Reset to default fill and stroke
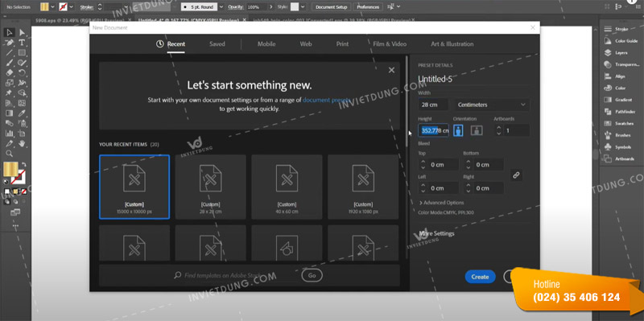644x321 pixels. point(6,181)
